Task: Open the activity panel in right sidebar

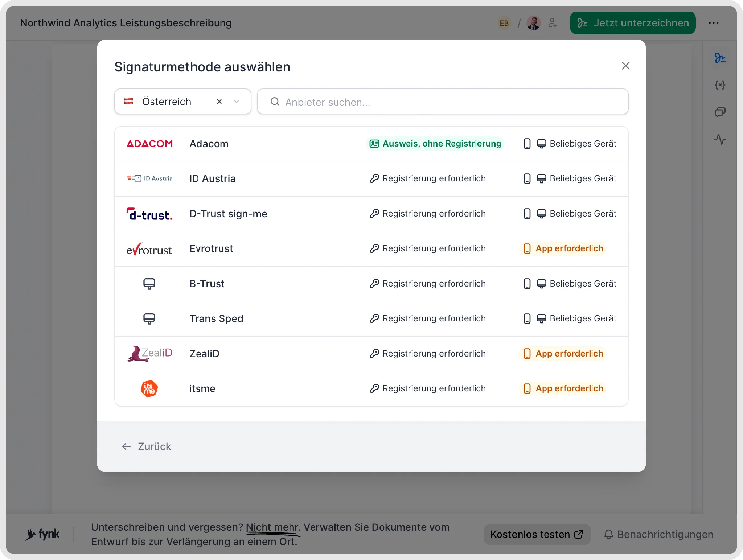Action: tap(720, 139)
